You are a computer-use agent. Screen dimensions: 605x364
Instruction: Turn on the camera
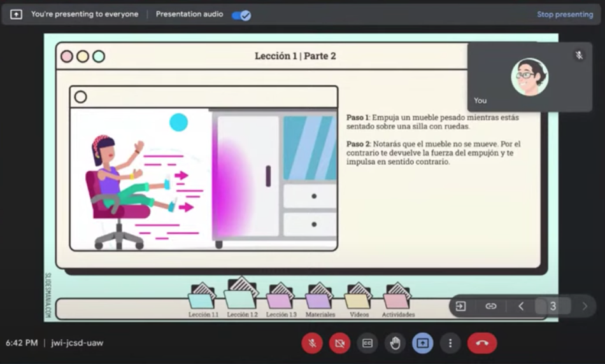[x=339, y=344]
